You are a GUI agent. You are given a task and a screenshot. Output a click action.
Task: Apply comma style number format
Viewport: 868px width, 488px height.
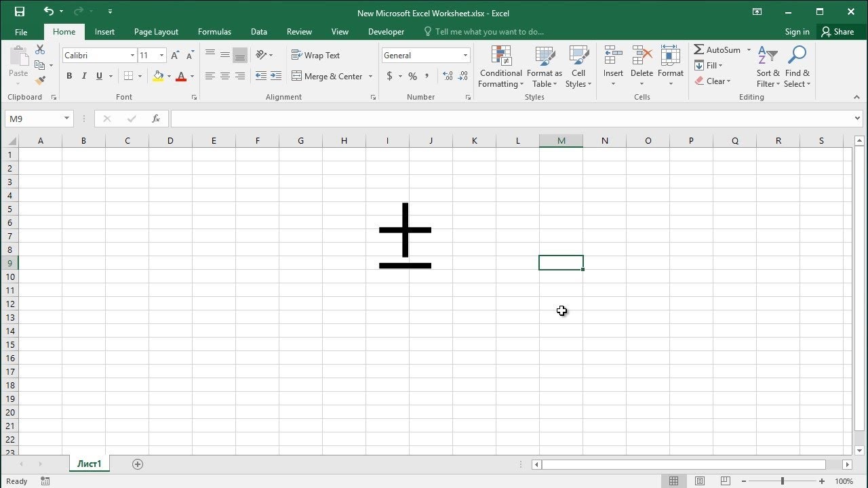pyautogui.click(x=427, y=76)
